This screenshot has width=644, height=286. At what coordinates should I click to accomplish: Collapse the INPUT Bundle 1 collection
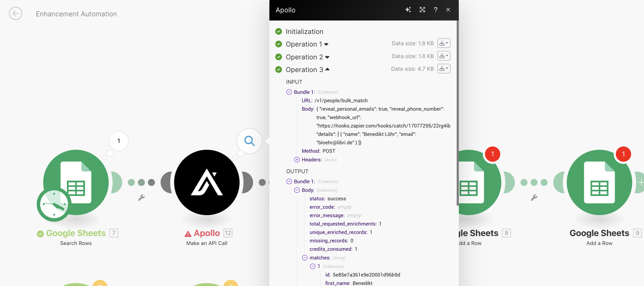pos(289,92)
